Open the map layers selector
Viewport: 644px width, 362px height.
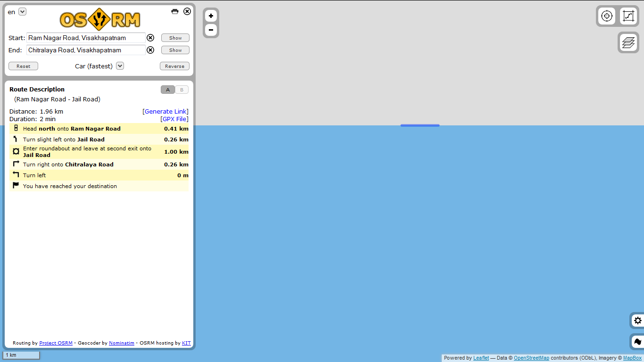click(628, 42)
